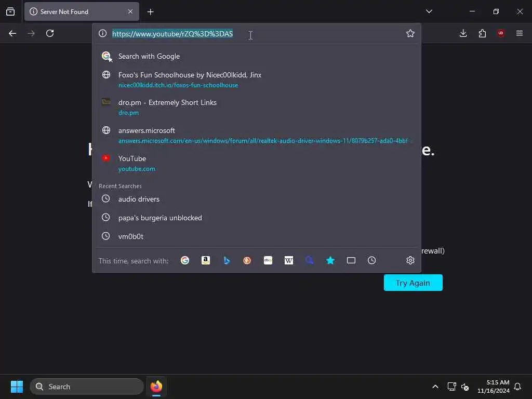This screenshot has height=399, width=532.
Task: Open dro.pm Extremely Short Links suggestion
Action: pos(257,107)
